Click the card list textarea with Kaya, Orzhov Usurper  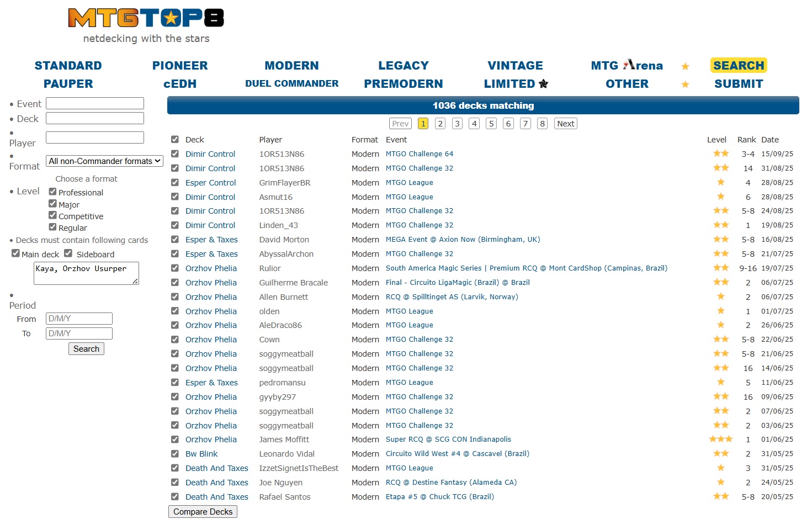(x=86, y=273)
